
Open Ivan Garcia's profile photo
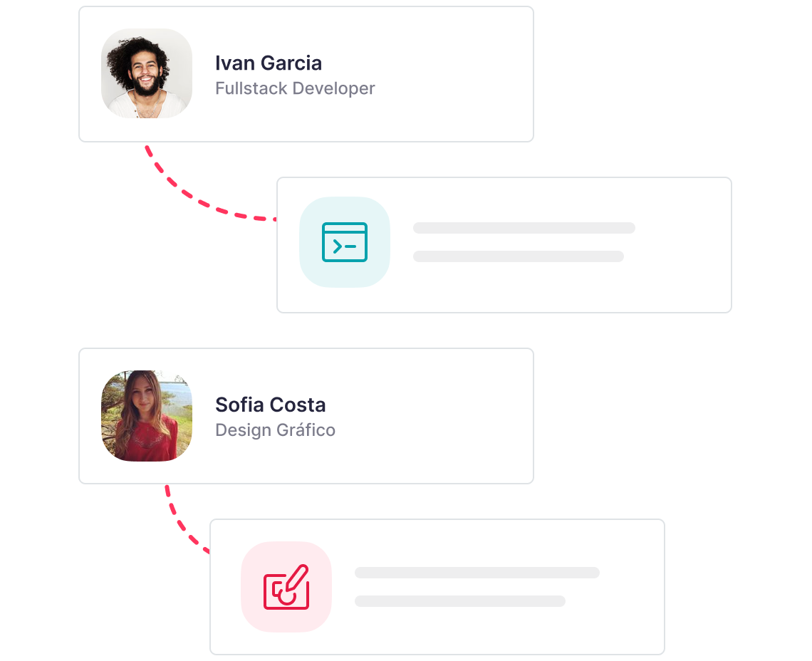click(x=147, y=73)
